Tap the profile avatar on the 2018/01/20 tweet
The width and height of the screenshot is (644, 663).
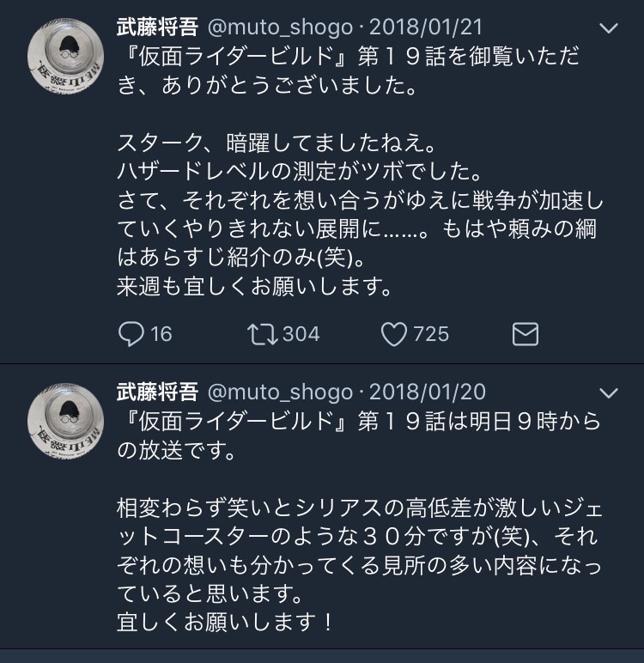click(x=66, y=421)
